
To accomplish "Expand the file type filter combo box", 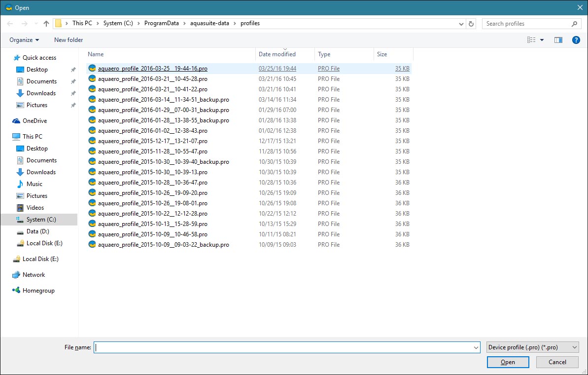I will coord(532,347).
